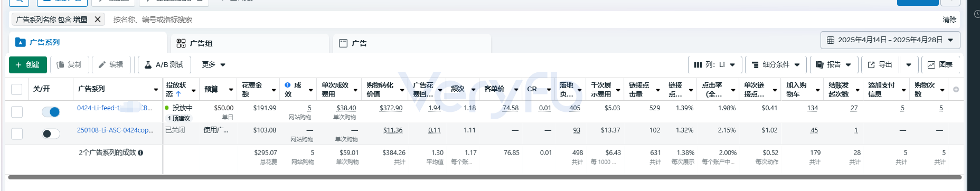Click the plus icon to add a column

coord(956,89)
